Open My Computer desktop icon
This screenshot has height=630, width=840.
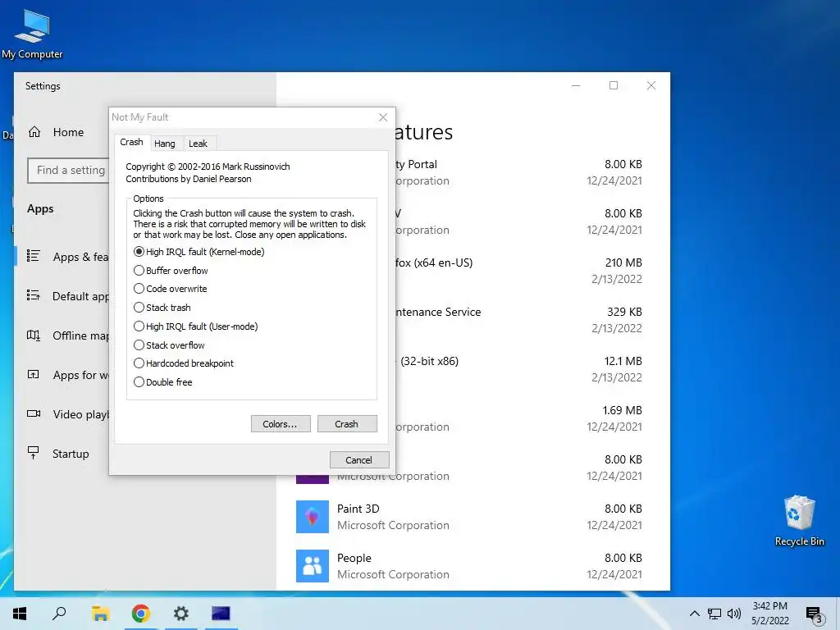(32, 34)
